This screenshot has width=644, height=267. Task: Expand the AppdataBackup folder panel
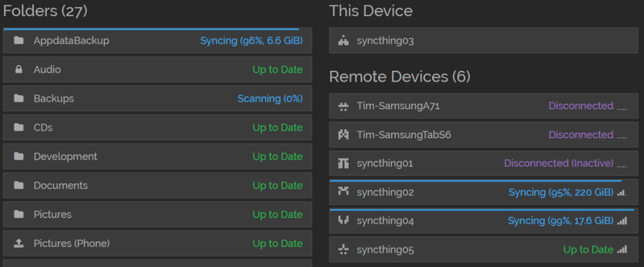pyautogui.click(x=157, y=41)
